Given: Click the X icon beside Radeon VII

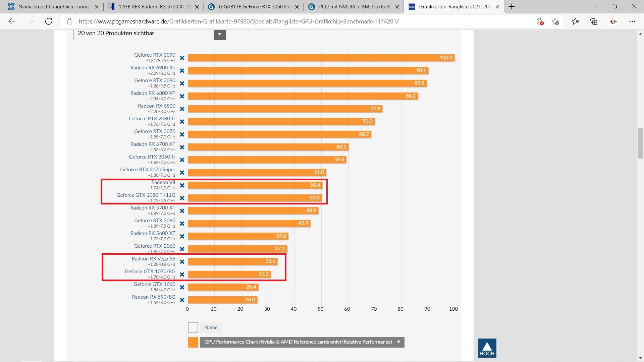Looking at the screenshot, I should [182, 185].
